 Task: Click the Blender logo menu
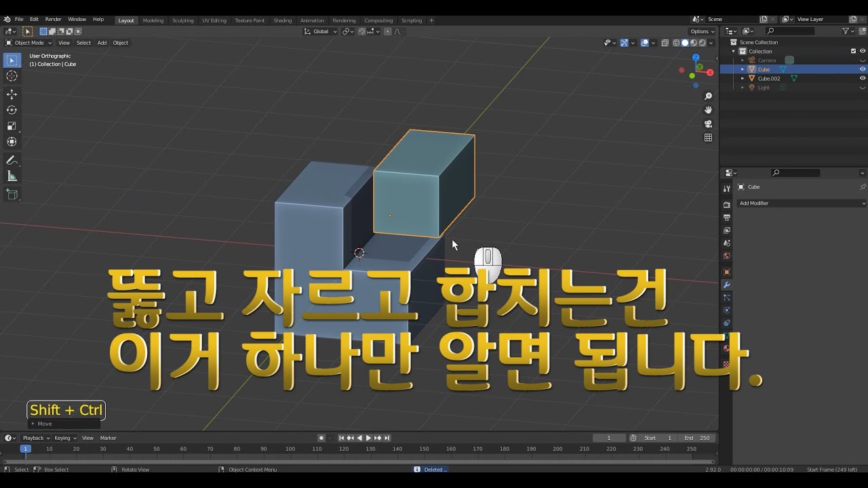tap(7, 20)
